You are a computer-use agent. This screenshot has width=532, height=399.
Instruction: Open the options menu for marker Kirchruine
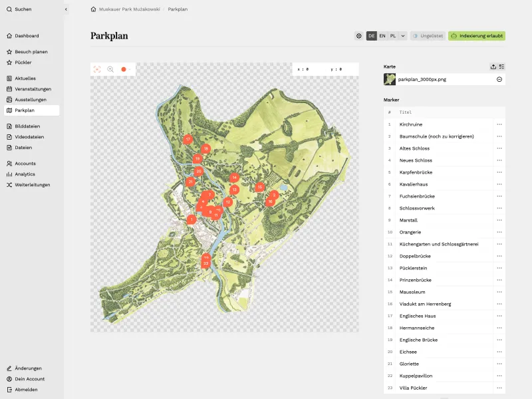point(499,124)
